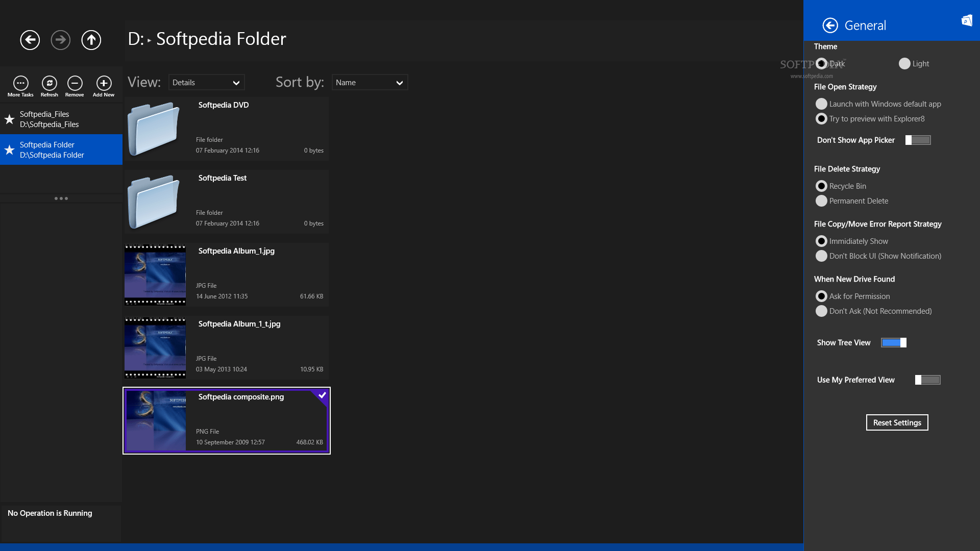The image size is (980, 551).
Task: Enable Use My Preferred View switch
Action: pyautogui.click(x=927, y=380)
